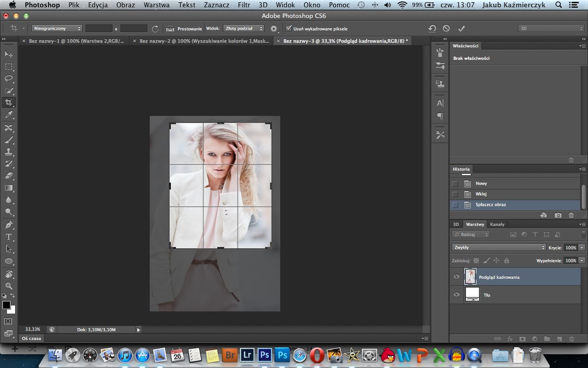Hide the Tło layer
Viewport: 588px width, 368px height.
456,295
